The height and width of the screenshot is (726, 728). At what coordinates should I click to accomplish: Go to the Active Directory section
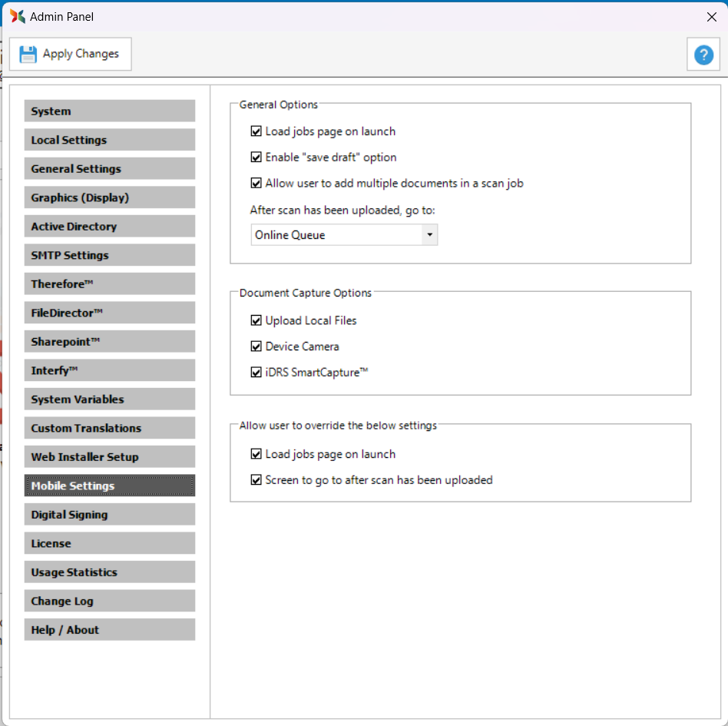[x=109, y=227]
